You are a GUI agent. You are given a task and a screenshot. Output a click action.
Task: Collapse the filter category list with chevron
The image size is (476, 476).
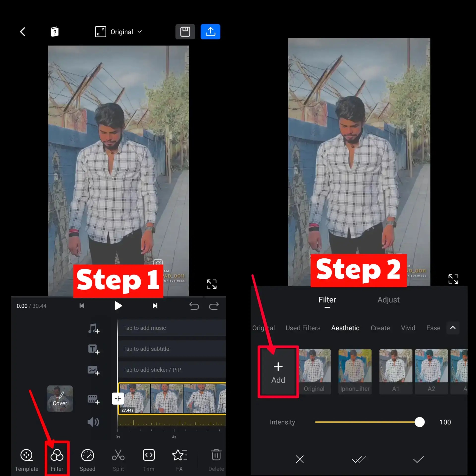(453, 328)
